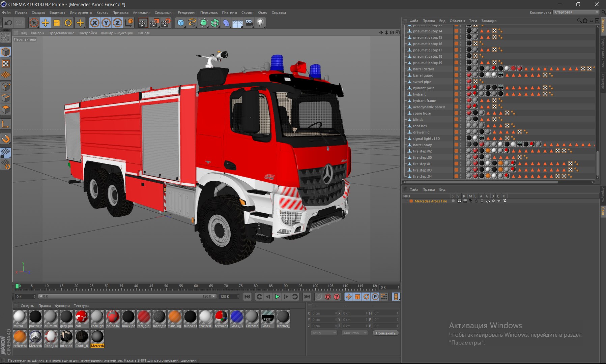Click the Object Manager search magnifier icon
The height and width of the screenshot is (364, 606).
pyautogui.click(x=579, y=21)
